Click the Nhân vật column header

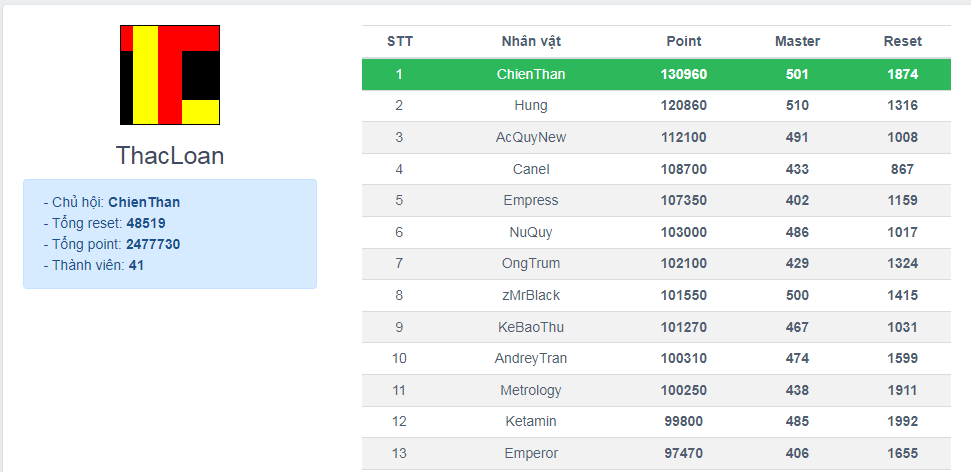tap(531, 41)
